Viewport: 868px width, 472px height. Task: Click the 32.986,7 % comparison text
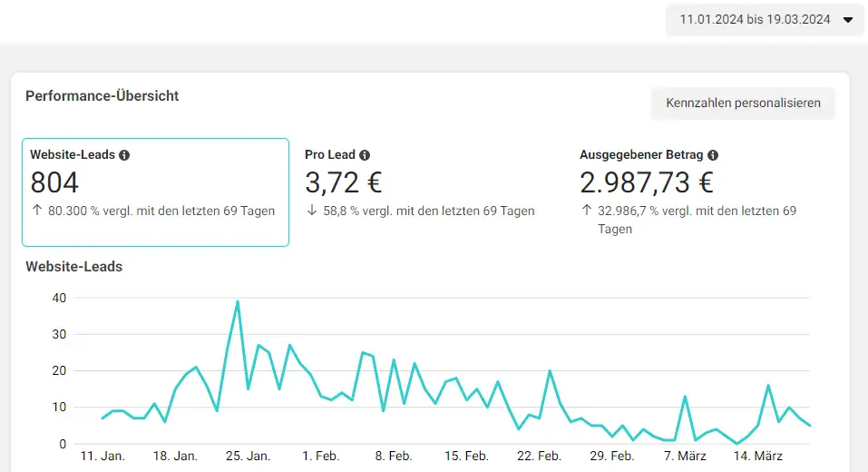pos(697,220)
